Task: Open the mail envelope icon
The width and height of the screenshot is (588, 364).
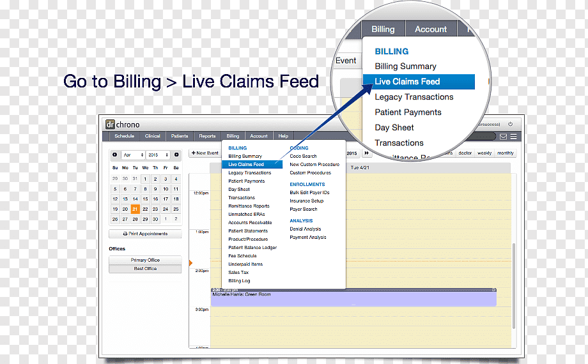Action: pyautogui.click(x=503, y=137)
